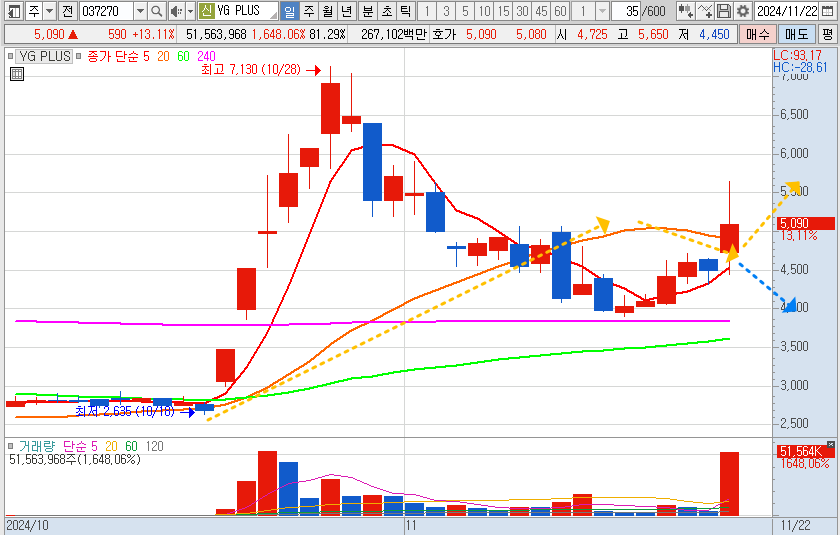Image resolution: width=840 pixels, height=535 pixels.
Task: Select the 30 interval button
Action: (522, 11)
